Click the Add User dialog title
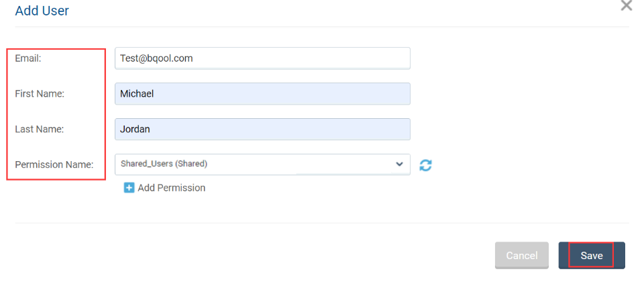The image size is (644, 292). tap(42, 11)
